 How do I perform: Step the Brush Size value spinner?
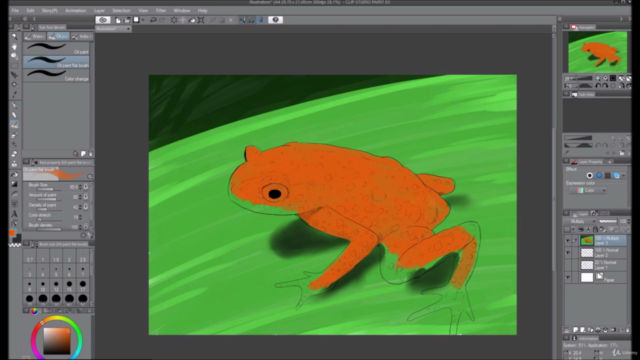(x=80, y=187)
